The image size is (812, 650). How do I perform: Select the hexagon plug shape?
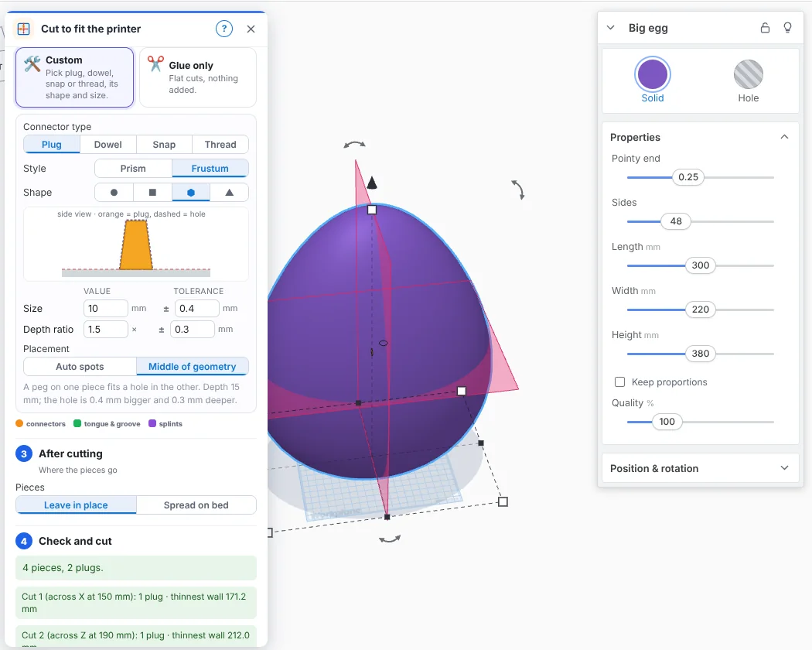(190, 193)
